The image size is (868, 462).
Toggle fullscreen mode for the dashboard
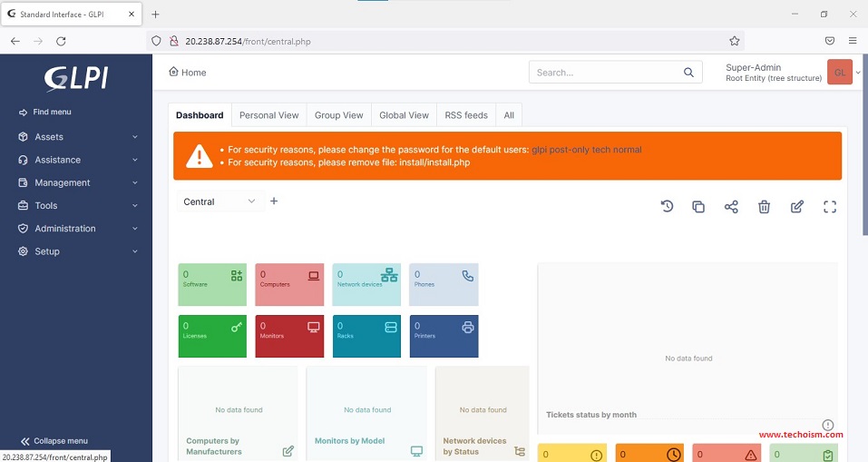(830, 207)
